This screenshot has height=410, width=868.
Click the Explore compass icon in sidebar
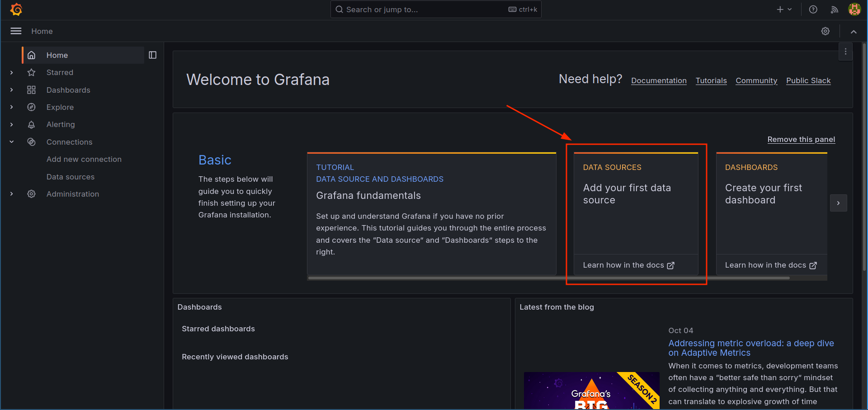[31, 107]
